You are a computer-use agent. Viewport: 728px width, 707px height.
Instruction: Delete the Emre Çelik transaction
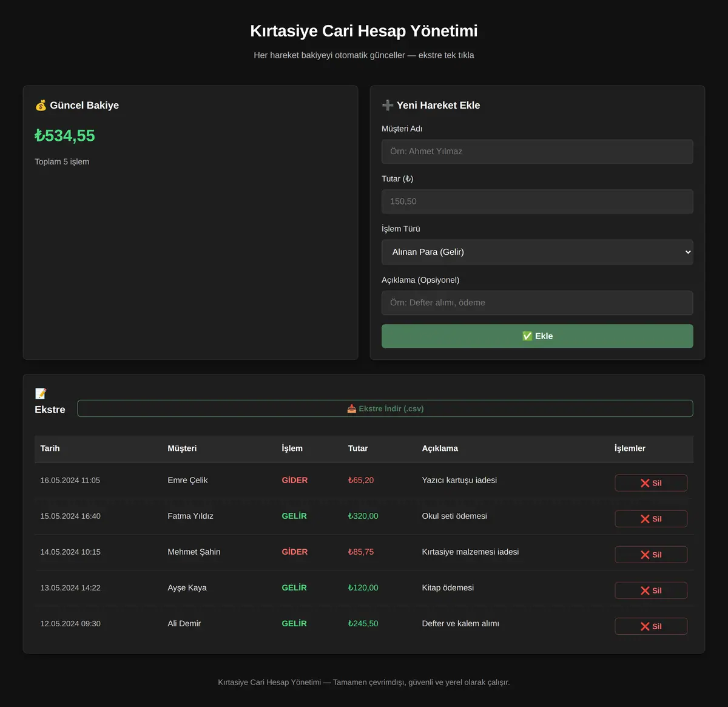pos(651,483)
